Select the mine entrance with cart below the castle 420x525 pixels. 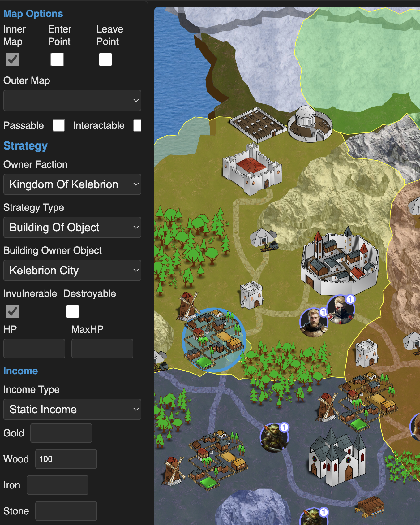[264, 240]
